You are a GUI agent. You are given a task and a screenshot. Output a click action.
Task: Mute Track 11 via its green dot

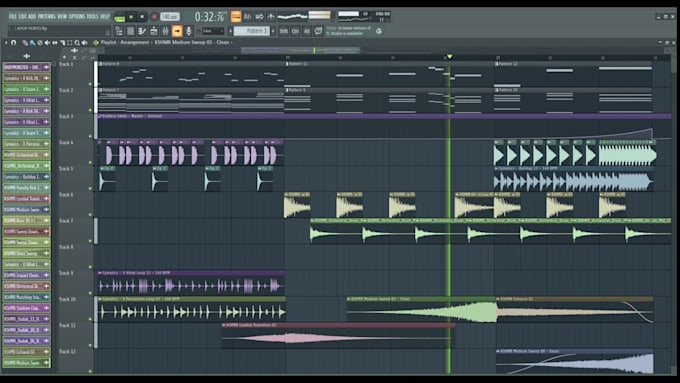pyautogui.click(x=90, y=345)
